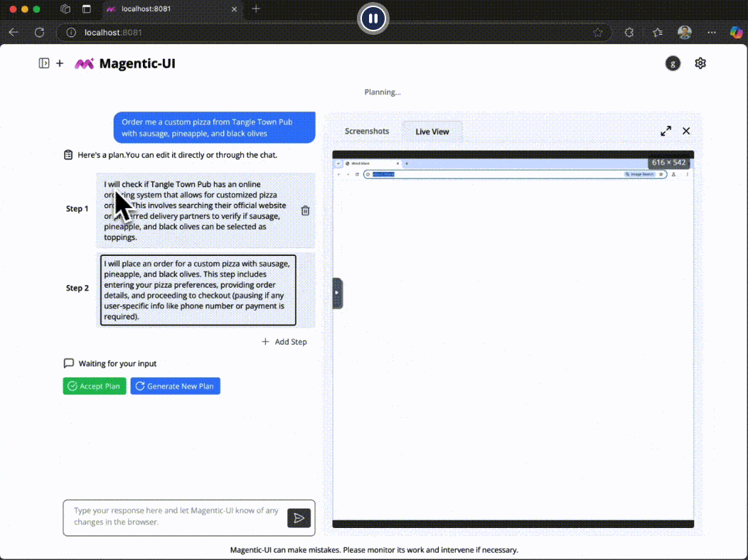Open browser extensions puzzle icon
748x560 pixels.
coord(629,33)
